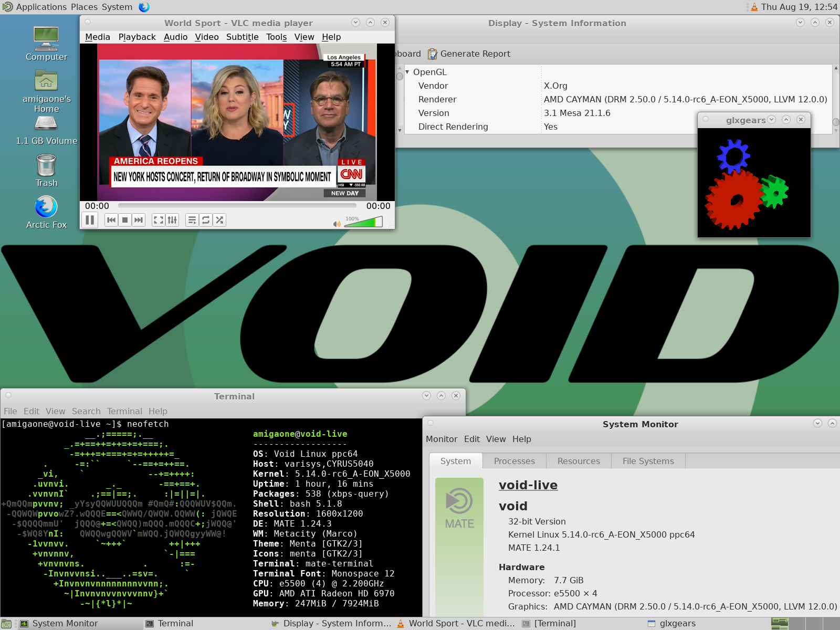The height and width of the screenshot is (630, 840).
Task: Open the Computer desktop icon
Action: [46, 44]
